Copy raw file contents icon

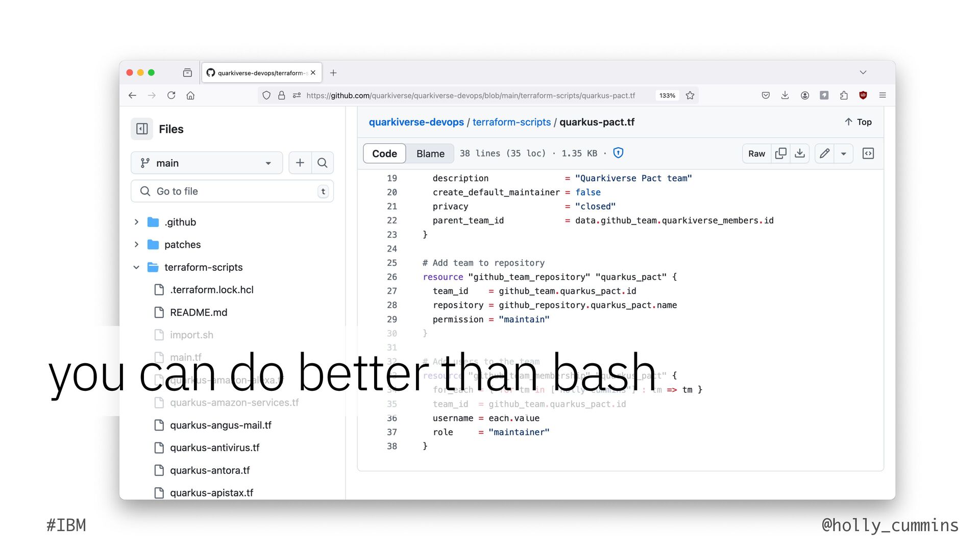pyautogui.click(x=780, y=154)
